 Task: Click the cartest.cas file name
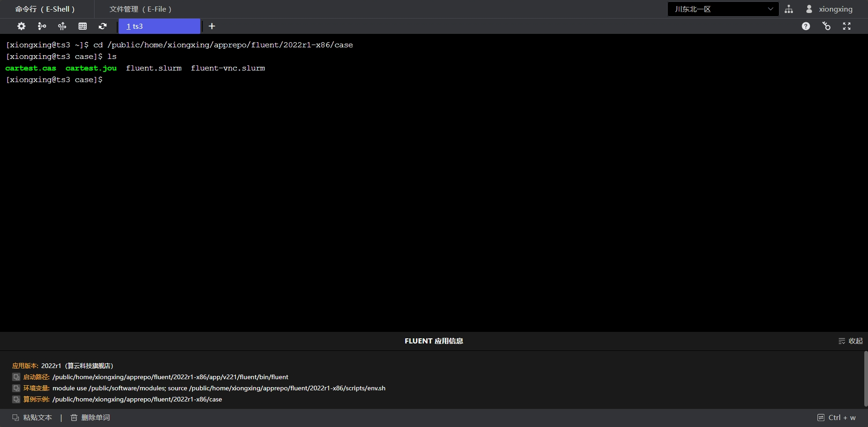point(31,68)
